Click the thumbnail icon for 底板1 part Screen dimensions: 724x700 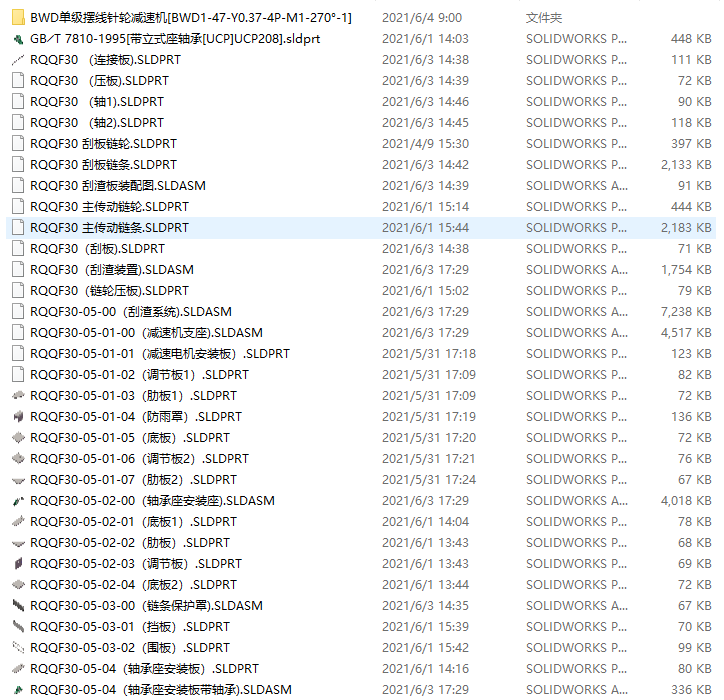tap(18, 522)
